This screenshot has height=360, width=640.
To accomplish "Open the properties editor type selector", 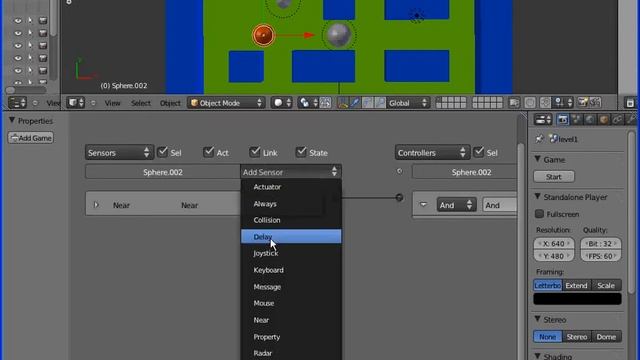I will click(543, 120).
